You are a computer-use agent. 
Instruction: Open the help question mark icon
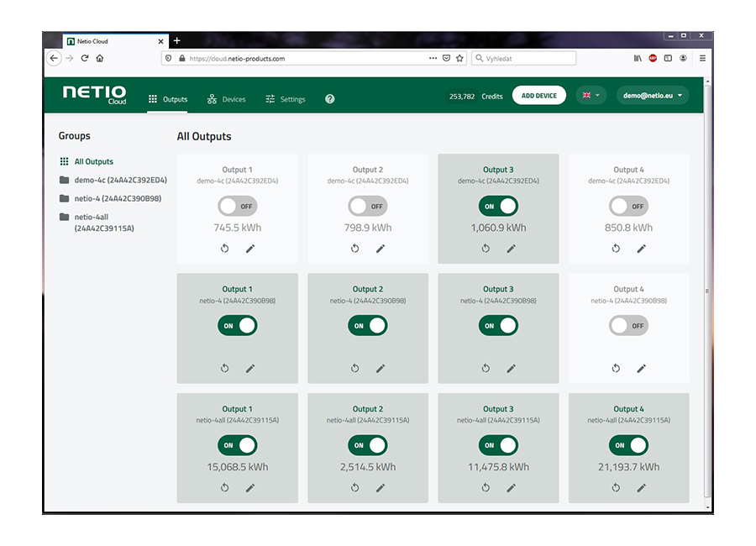tap(329, 98)
